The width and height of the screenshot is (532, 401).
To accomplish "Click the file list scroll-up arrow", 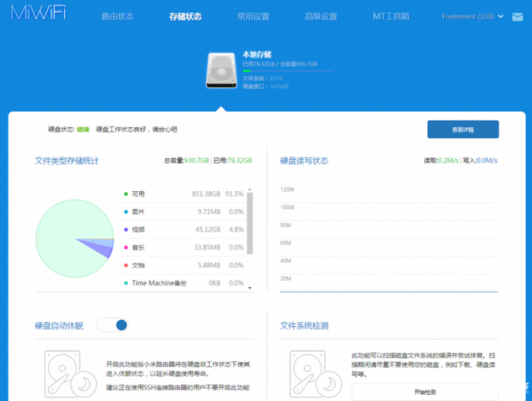I will tap(249, 189).
